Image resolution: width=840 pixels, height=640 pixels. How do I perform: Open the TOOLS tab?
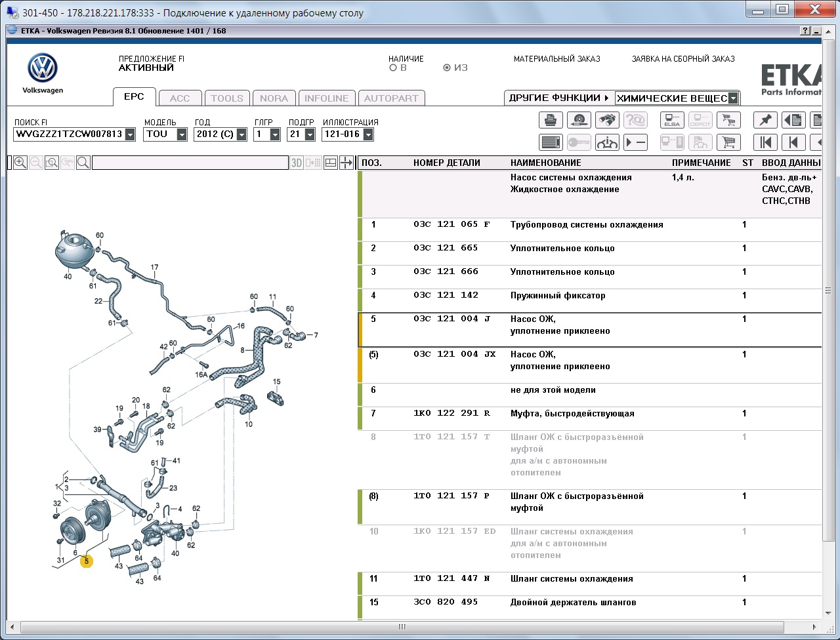227,98
